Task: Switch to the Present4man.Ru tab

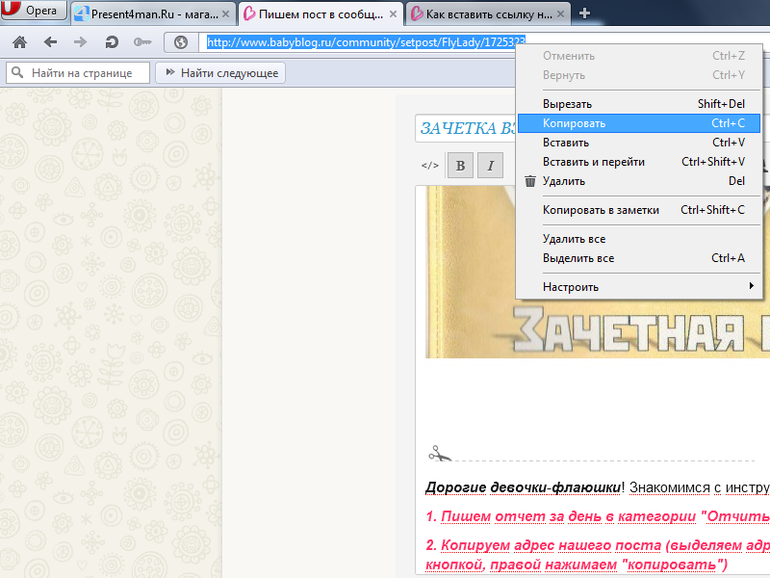Action: [150, 14]
